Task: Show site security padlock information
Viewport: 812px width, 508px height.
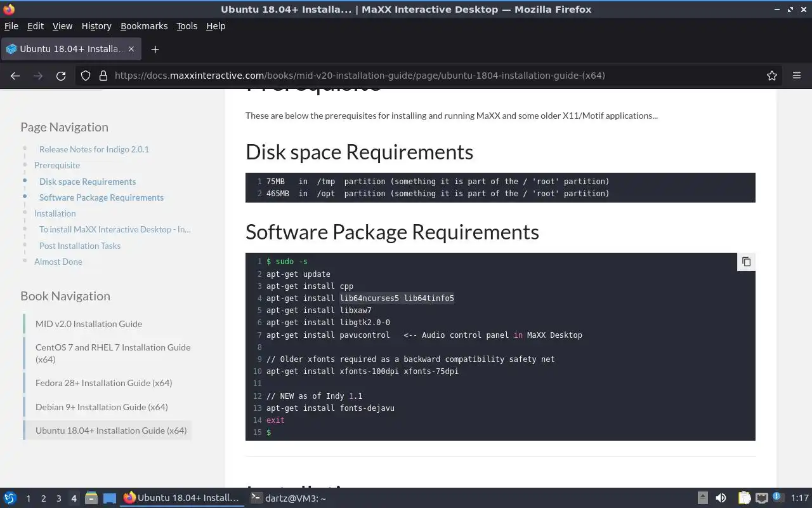Action: pos(103,76)
